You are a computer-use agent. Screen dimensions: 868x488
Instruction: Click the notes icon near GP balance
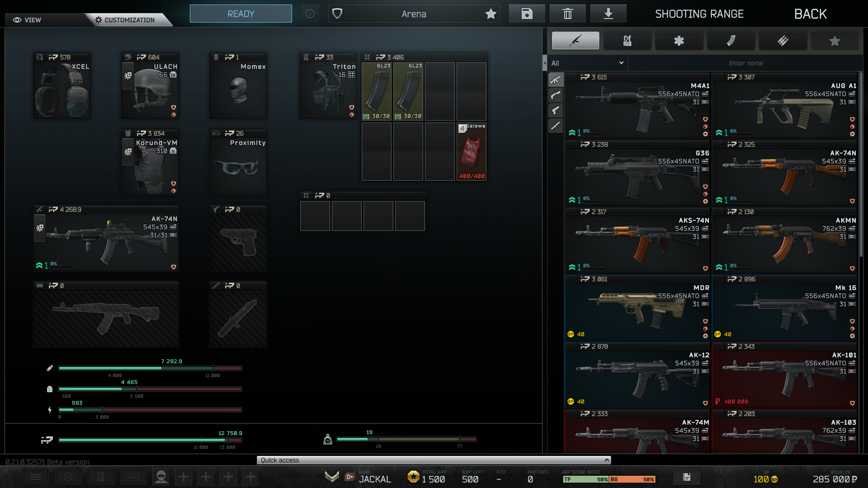point(687,477)
